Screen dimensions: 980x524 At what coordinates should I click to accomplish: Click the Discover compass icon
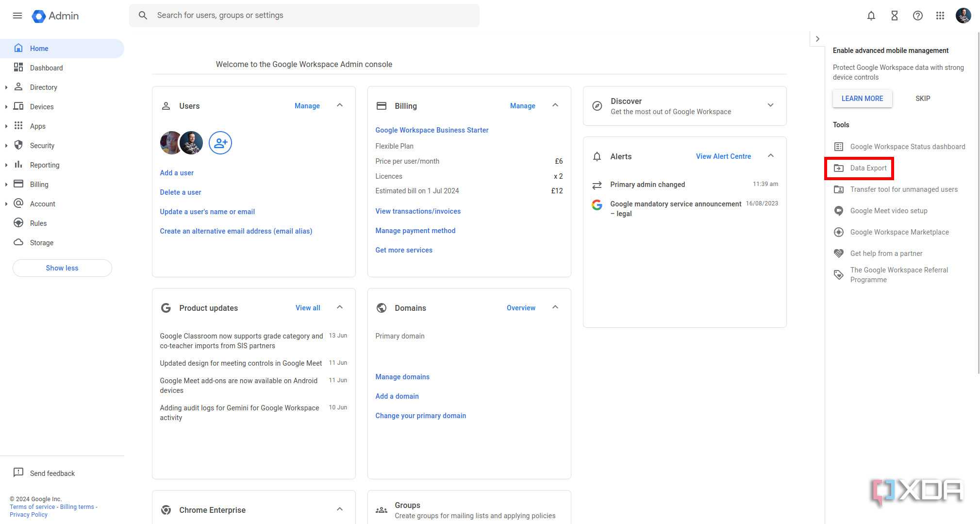click(x=598, y=106)
